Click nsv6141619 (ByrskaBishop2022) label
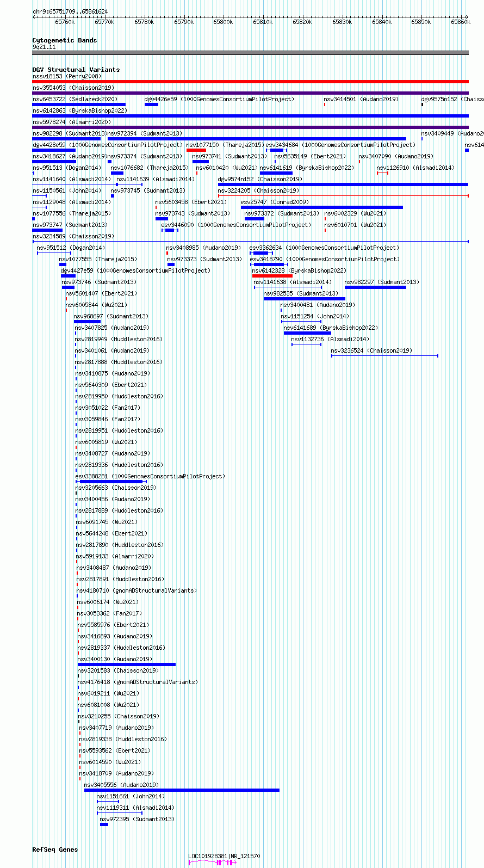This screenshot has width=484, height=868. (307, 168)
